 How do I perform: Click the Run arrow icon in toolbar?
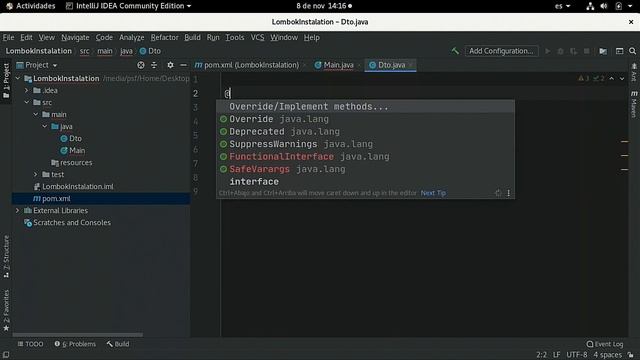click(548, 51)
